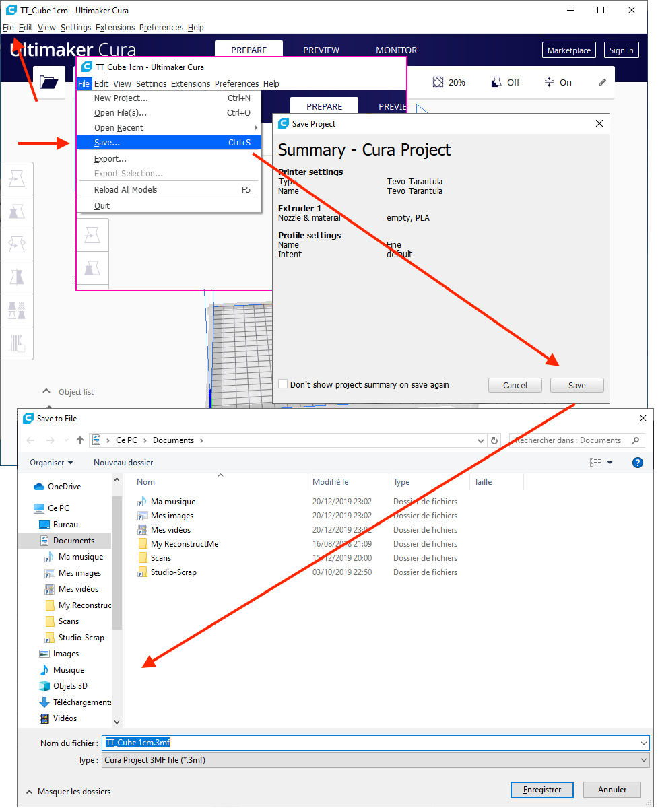Viewport: 658px width, 812px height.
Task: Open build plate adhesion setting showing On
Action: (558, 82)
